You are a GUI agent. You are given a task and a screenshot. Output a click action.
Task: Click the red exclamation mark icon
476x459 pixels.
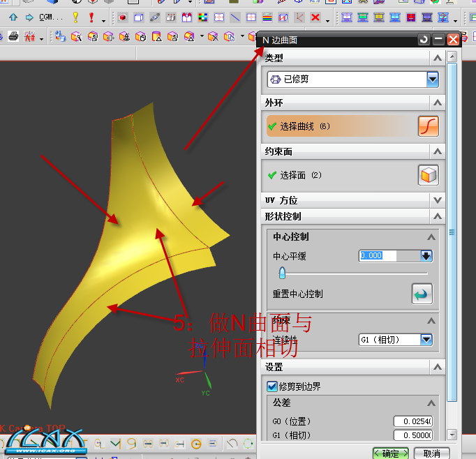[x=91, y=17]
